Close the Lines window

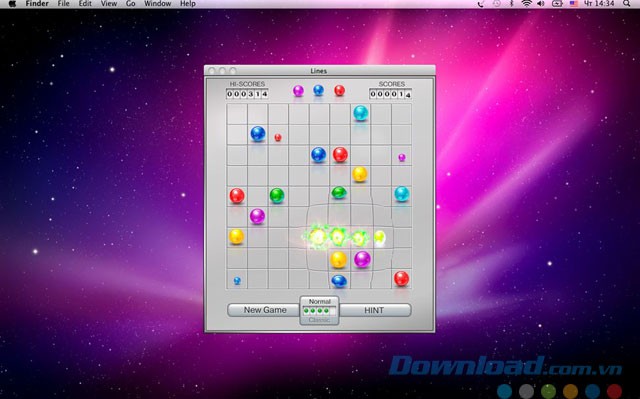211,71
